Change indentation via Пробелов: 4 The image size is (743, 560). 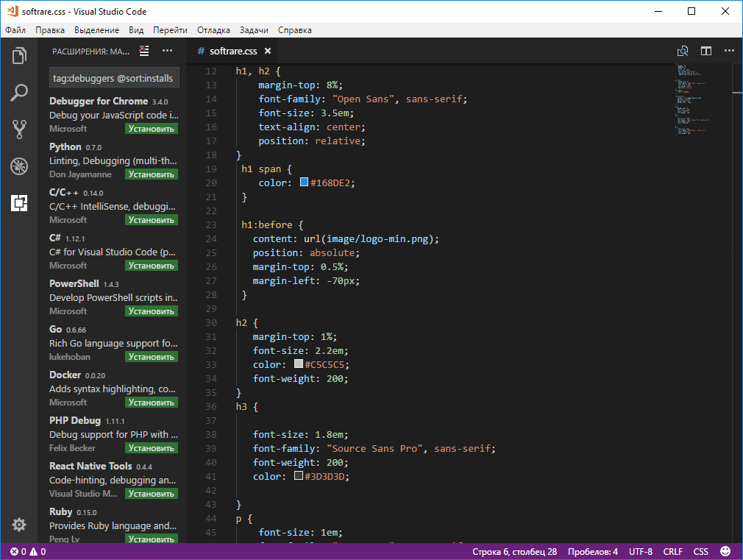[x=593, y=551]
